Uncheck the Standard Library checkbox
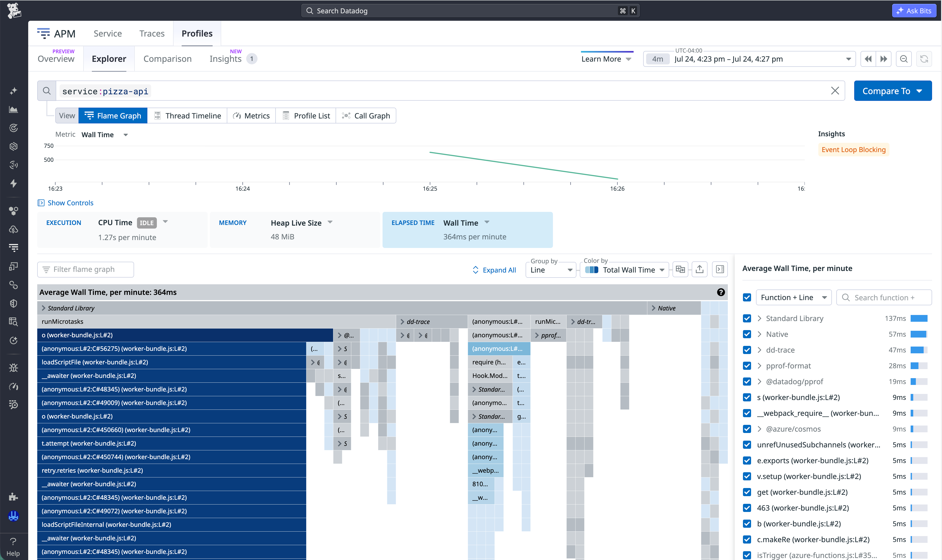The width and height of the screenshot is (942, 560). click(747, 319)
